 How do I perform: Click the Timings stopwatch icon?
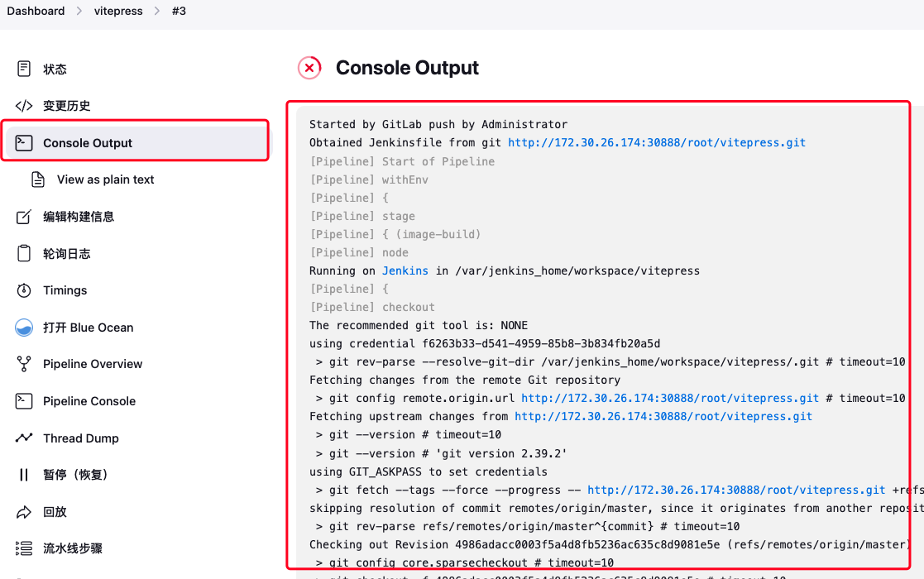click(x=24, y=290)
